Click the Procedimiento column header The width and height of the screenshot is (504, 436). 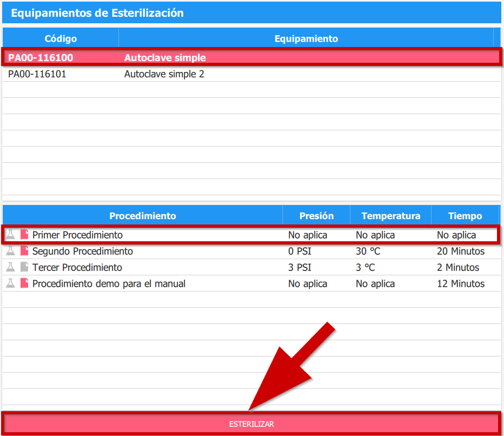point(143,216)
